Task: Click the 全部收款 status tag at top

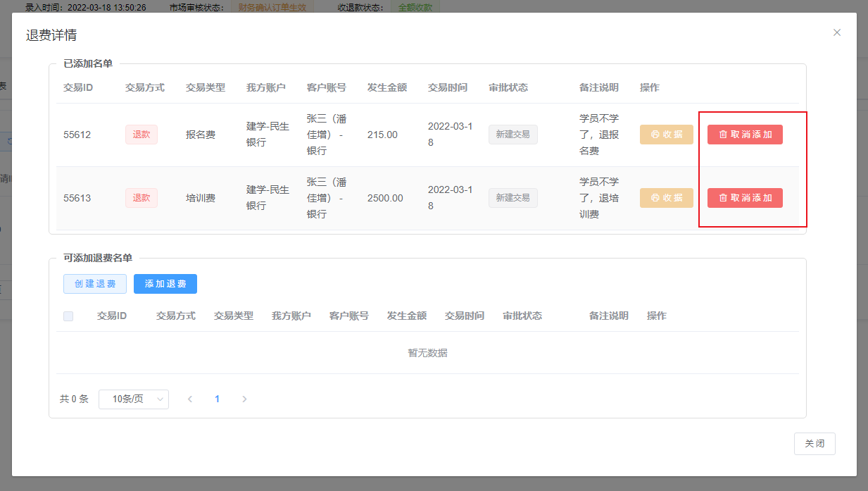Action: [417, 8]
